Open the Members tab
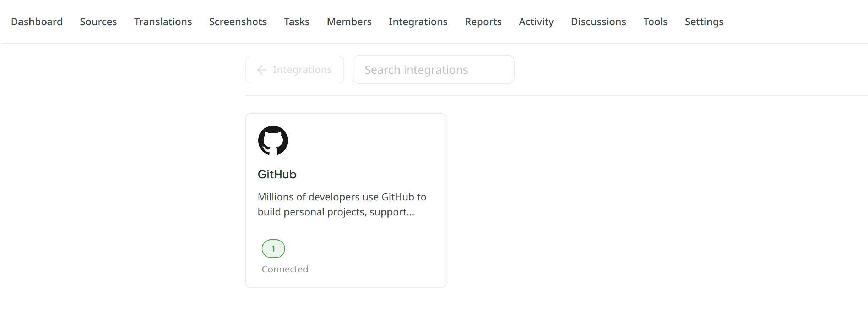 pos(349,22)
